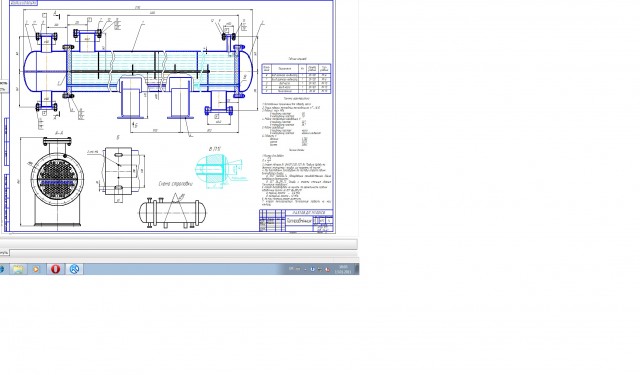This screenshot has height=375, width=640.
Task: Click the red tray icon near clock
Action: click(x=328, y=269)
